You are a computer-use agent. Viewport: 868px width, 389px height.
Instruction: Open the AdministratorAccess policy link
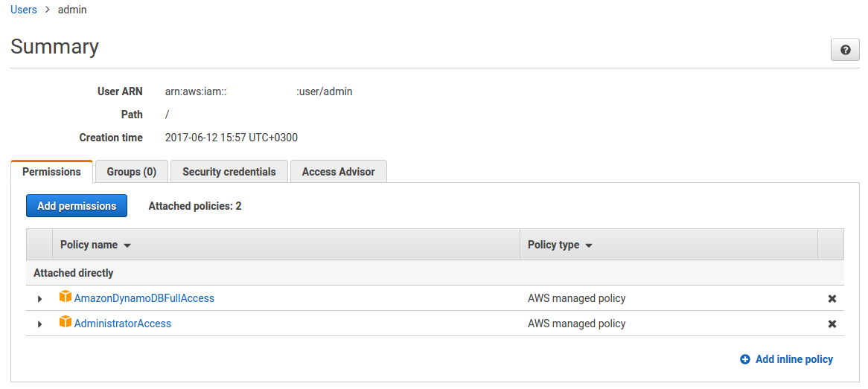pyautogui.click(x=122, y=324)
